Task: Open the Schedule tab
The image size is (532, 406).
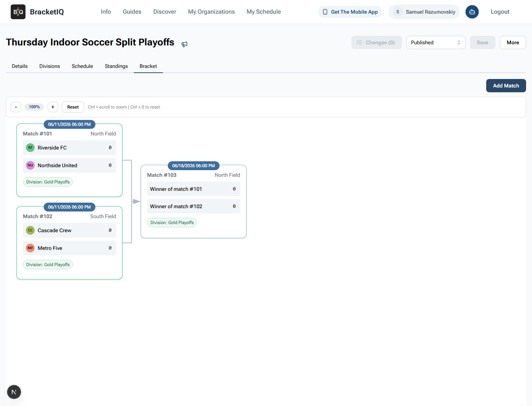Action: point(82,66)
